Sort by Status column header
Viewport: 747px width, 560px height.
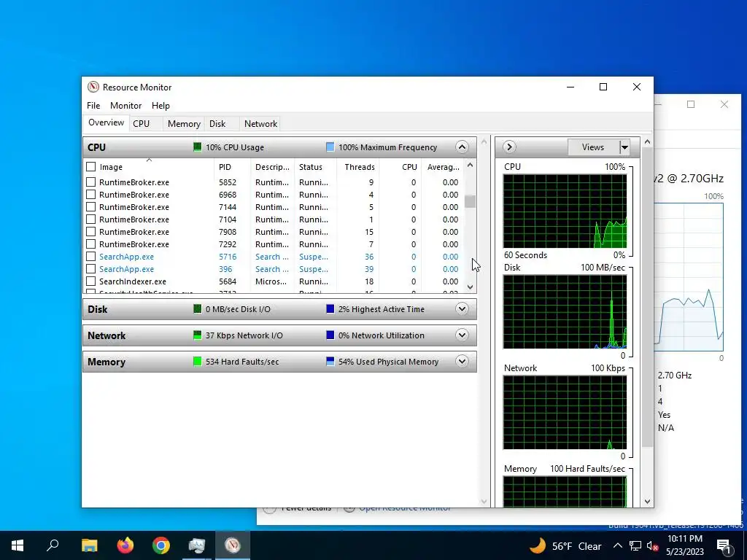pyautogui.click(x=315, y=167)
